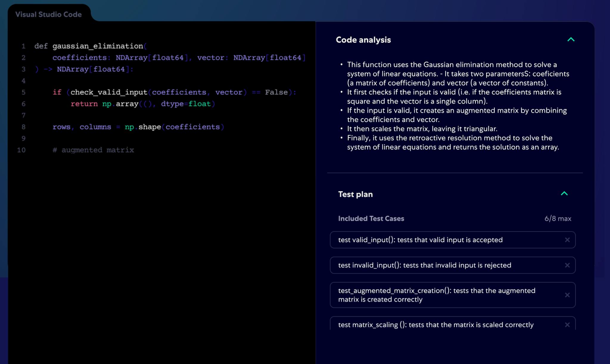Remove the valid_input test case
Viewport: 610px width, 364px height.
pos(567,240)
